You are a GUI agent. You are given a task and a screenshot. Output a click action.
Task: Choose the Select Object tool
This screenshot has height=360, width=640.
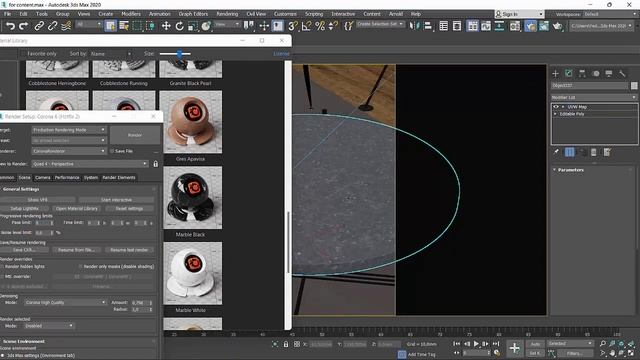pos(110,26)
